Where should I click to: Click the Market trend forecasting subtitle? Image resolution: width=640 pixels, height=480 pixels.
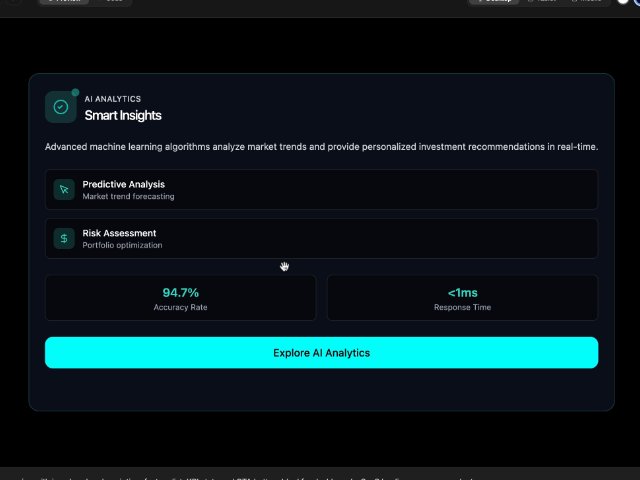(128, 196)
